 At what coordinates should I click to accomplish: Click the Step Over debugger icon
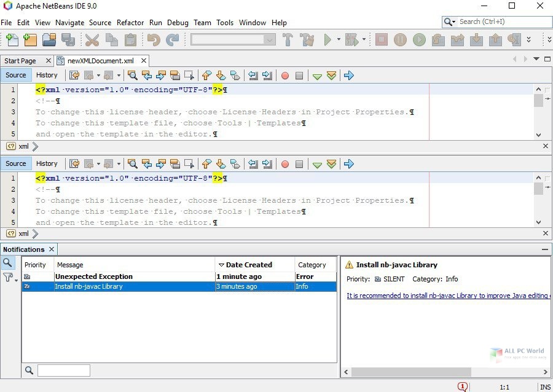tap(438, 39)
